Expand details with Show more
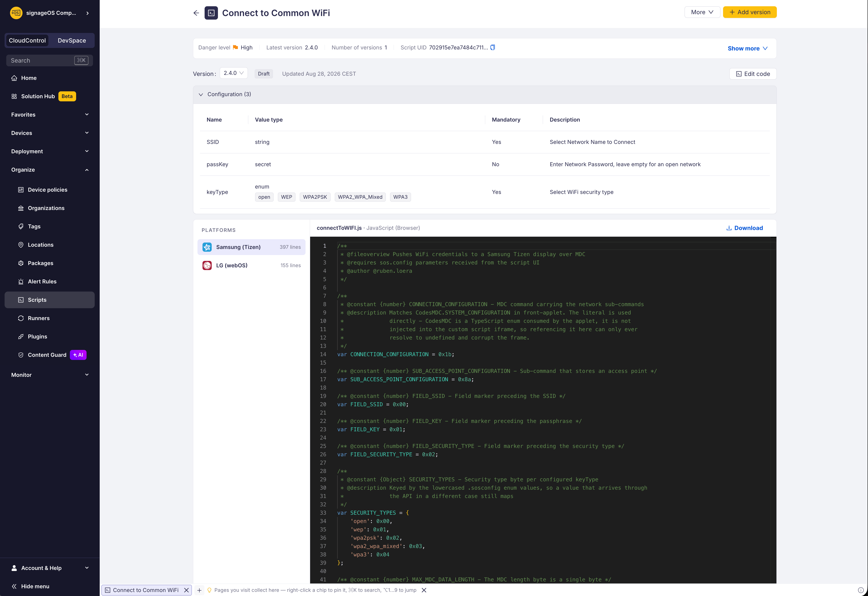The height and width of the screenshot is (596, 868). (x=747, y=48)
